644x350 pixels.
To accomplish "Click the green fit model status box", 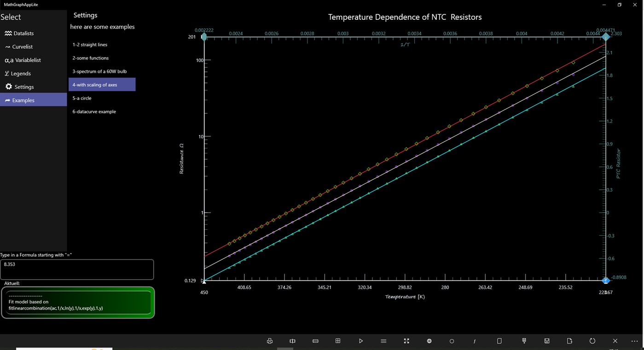I will tap(77, 303).
